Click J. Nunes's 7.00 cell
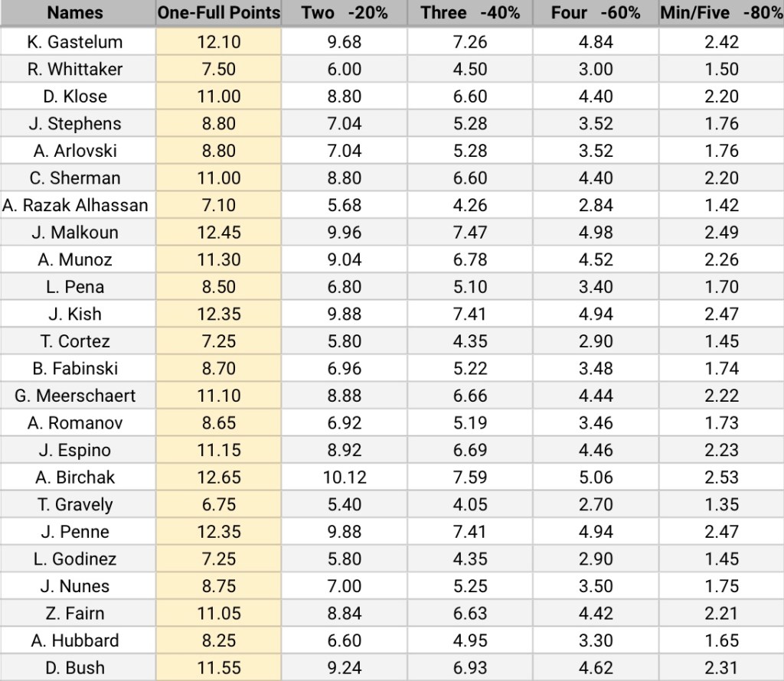This screenshot has width=784, height=681. 344,586
